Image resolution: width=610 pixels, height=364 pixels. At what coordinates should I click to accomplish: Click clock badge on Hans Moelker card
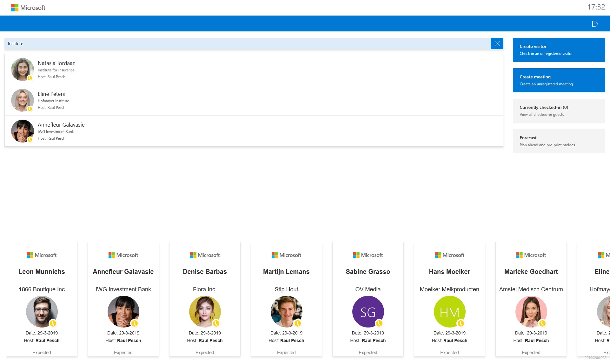coord(461,323)
